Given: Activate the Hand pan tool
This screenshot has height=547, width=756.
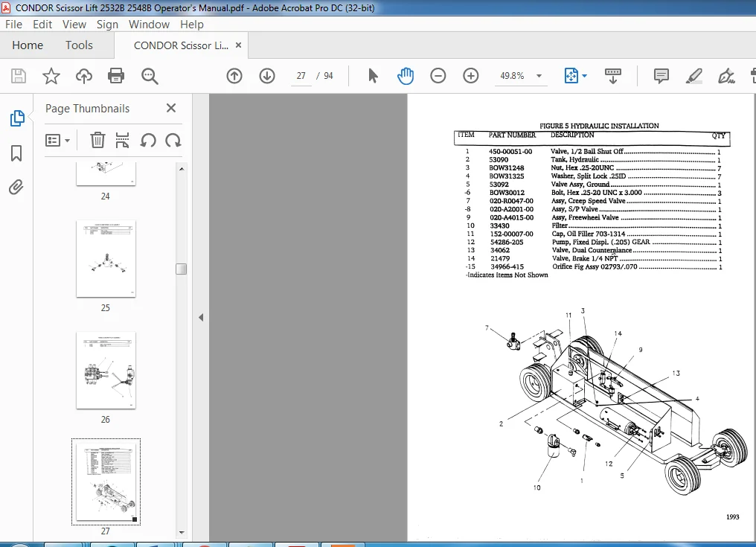Looking at the screenshot, I should pos(406,76).
